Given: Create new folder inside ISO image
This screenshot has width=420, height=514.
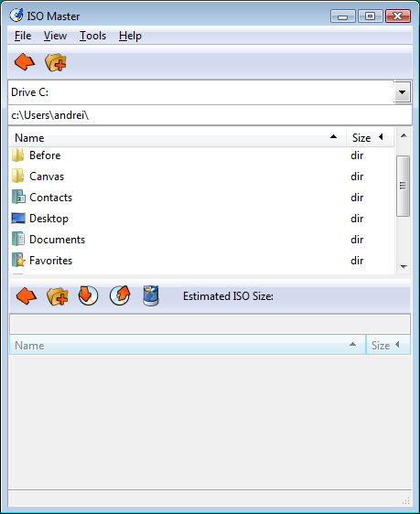Looking at the screenshot, I should 58,296.
